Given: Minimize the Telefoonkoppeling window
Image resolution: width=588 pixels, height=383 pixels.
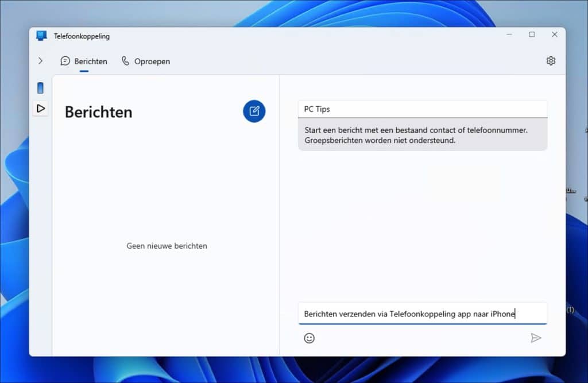Looking at the screenshot, I should pos(509,34).
